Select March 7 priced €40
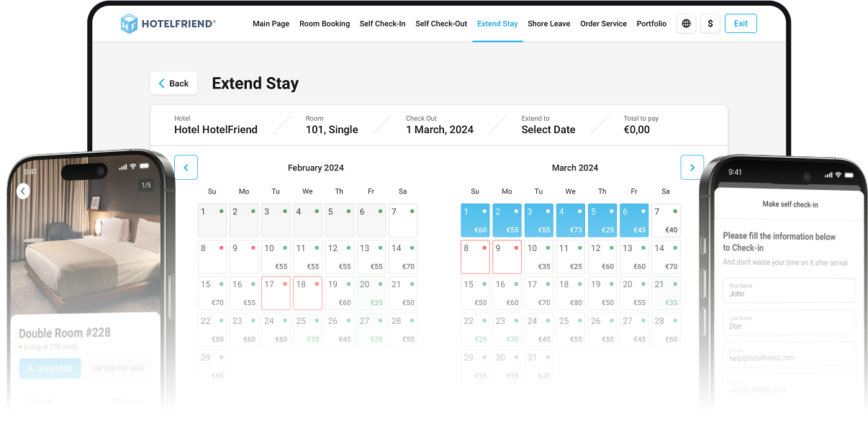 (665, 220)
